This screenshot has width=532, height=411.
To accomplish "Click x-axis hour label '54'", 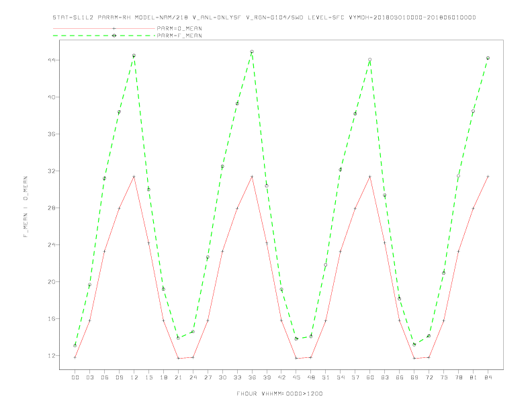I will pos(341,377).
